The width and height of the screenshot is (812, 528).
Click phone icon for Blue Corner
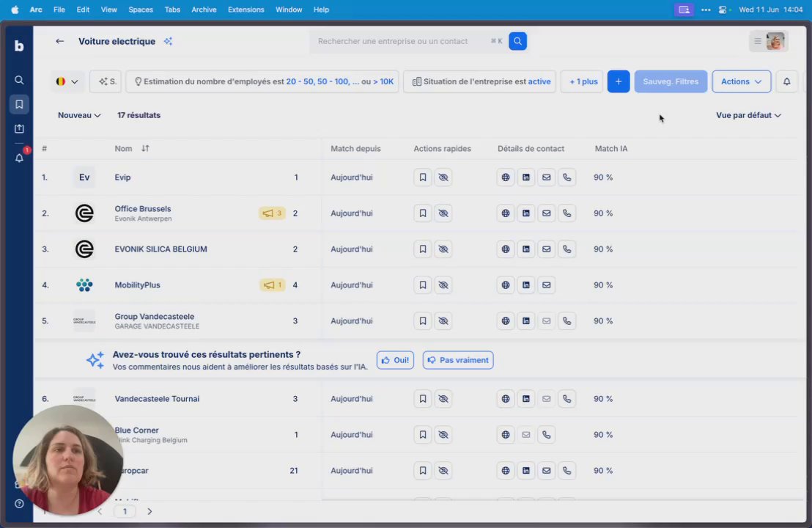click(546, 435)
